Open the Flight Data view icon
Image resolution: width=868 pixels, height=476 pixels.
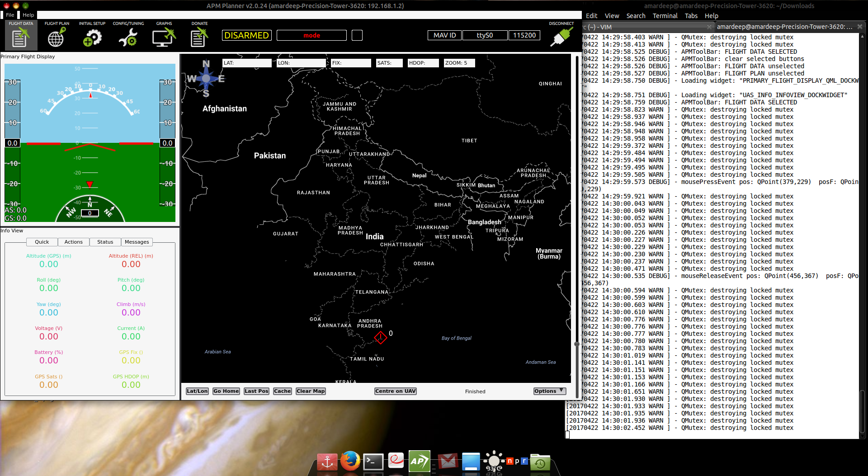[21, 37]
